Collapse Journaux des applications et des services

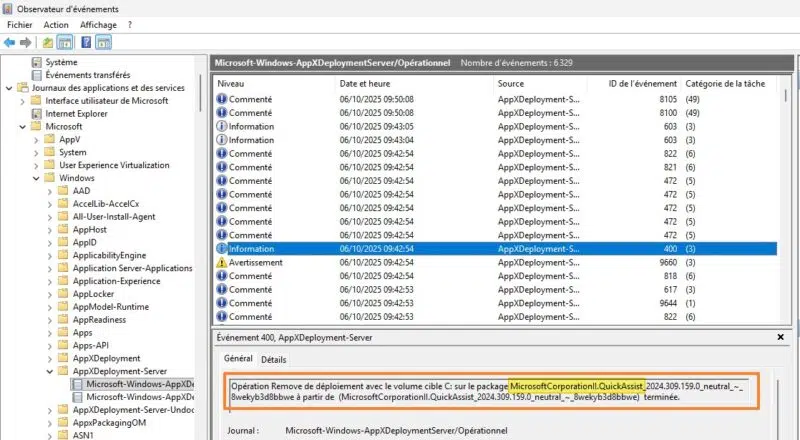9,88
